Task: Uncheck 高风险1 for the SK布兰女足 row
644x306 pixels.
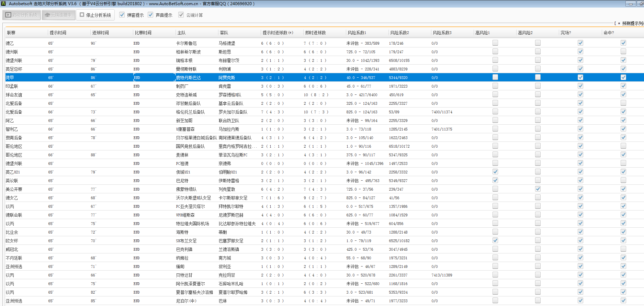Action: (x=495, y=240)
